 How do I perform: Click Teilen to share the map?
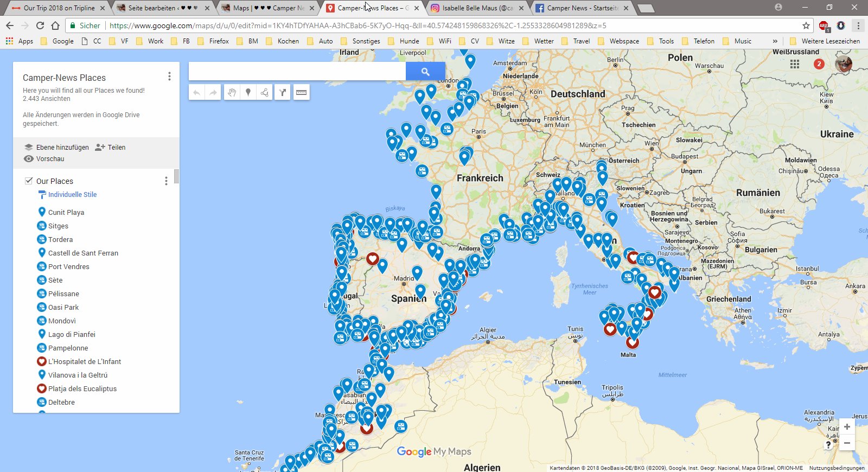click(110, 147)
